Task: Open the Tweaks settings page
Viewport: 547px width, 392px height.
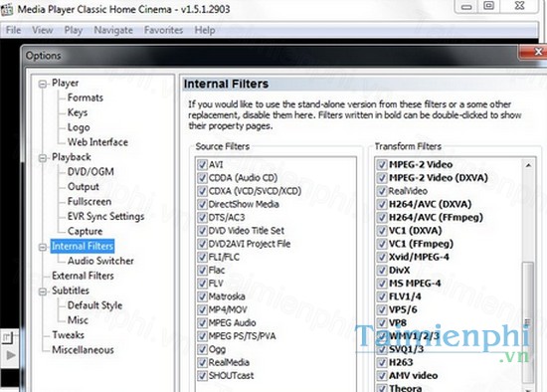Action: (68, 335)
